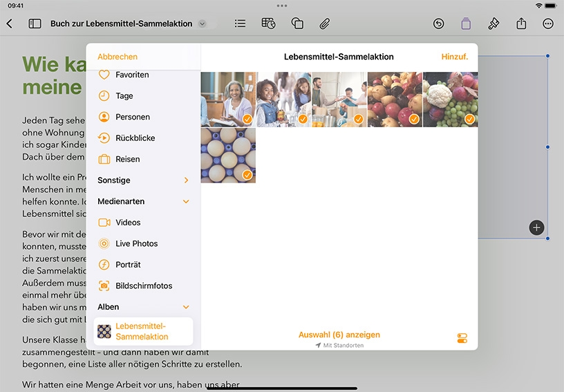Open the document title dropdown arrow
The height and width of the screenshot is (392, 564).
coord(203,24)
